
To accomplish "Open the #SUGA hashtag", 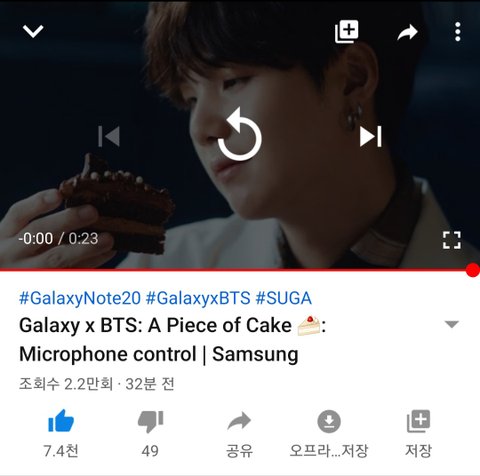I will 283,298.
